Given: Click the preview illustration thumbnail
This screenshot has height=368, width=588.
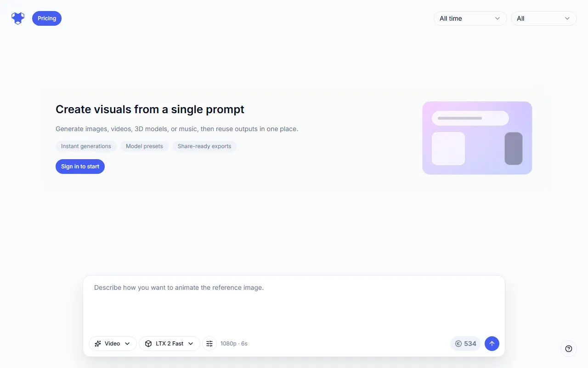Looking at the screenshot, I should [x=477, y=138].
